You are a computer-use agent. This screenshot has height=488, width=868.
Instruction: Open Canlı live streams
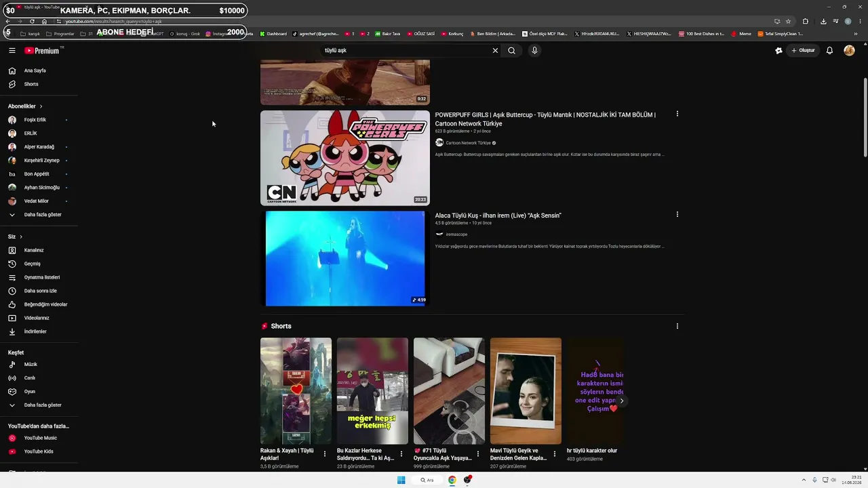coord(30,378)
